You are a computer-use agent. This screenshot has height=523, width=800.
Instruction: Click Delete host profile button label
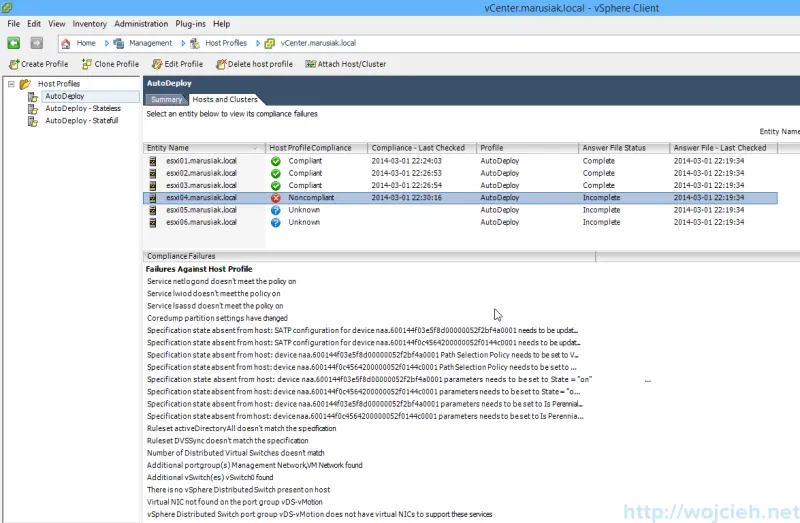[260, 64]
